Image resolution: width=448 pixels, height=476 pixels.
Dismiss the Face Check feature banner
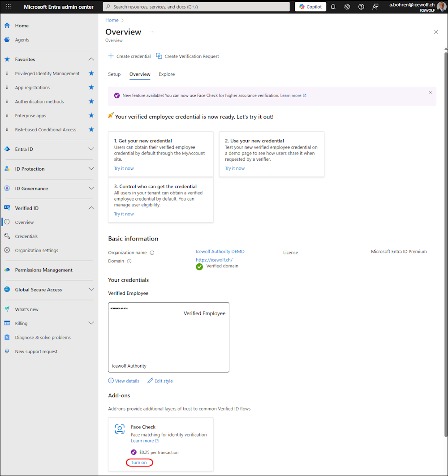pos(431,93)
